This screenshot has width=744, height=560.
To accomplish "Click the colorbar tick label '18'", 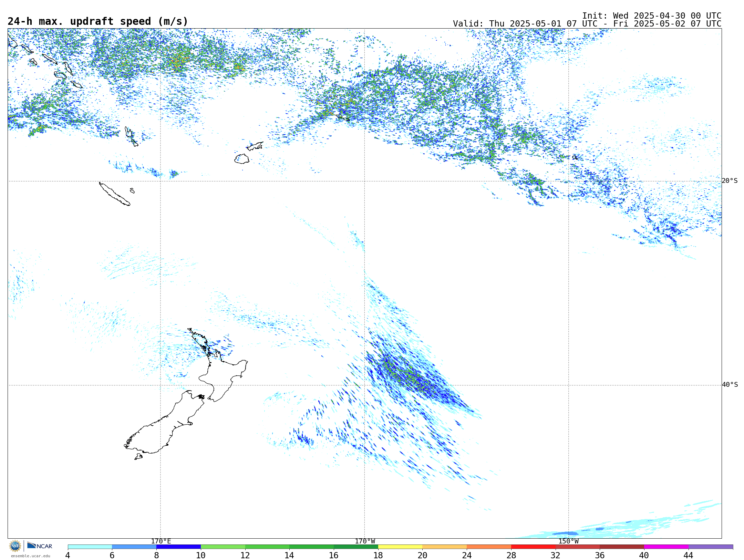I will [x=378, y=555].
